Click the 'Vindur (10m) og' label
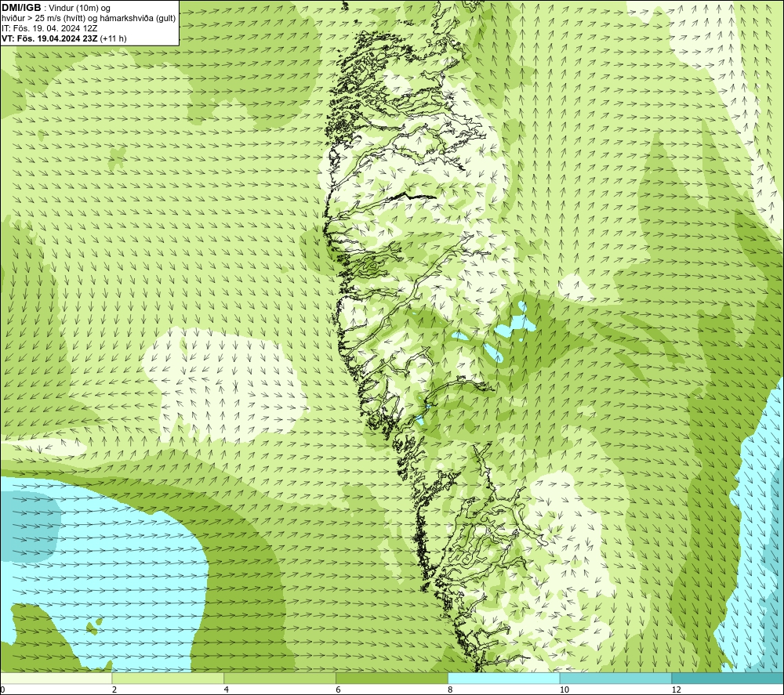This screenshot has width=784, height=695. coord(81,9)
